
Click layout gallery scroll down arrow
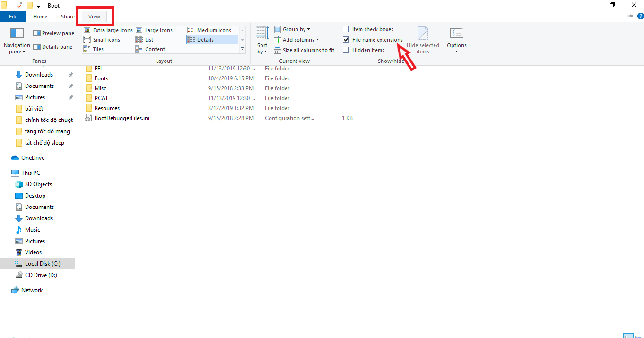(x=243, y=40)
